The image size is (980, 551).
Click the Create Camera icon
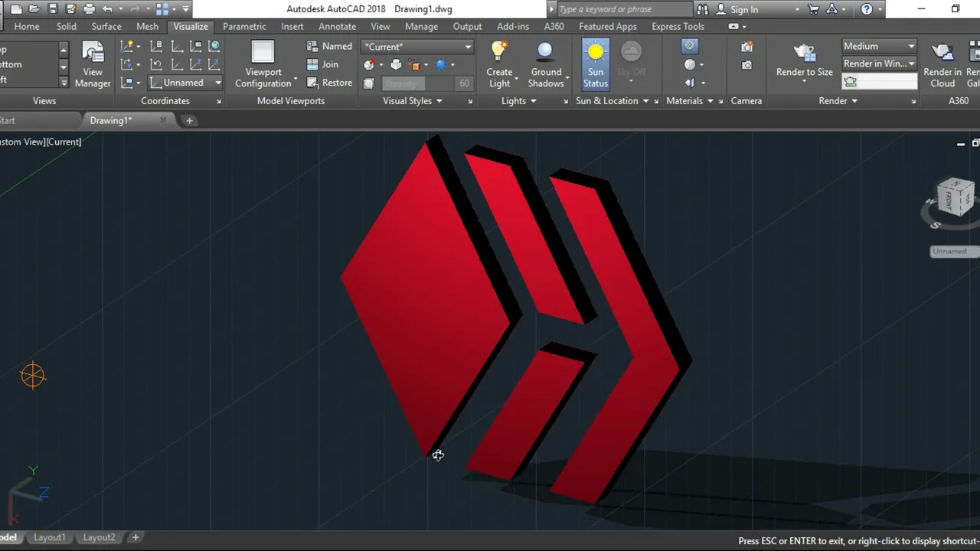(746, 47)
